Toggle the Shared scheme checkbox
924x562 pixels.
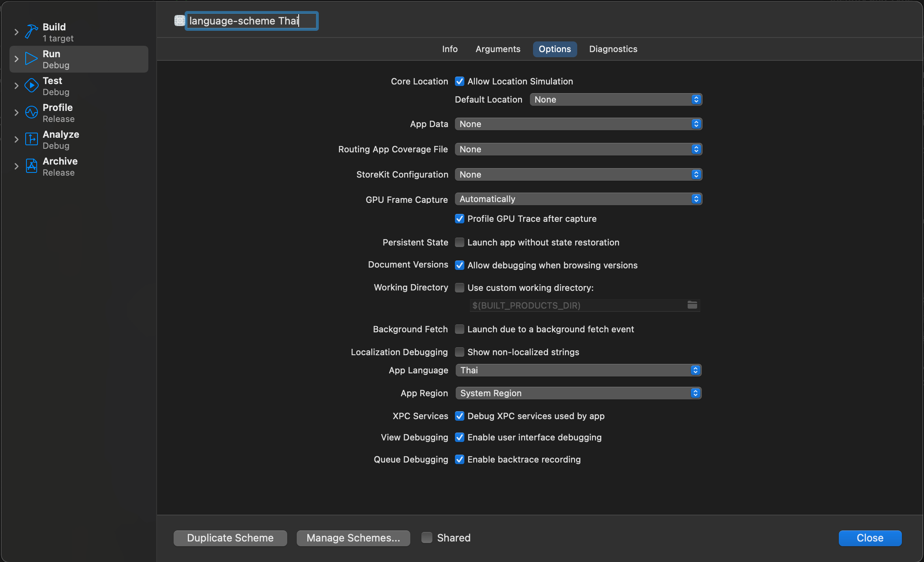[426, 538]
